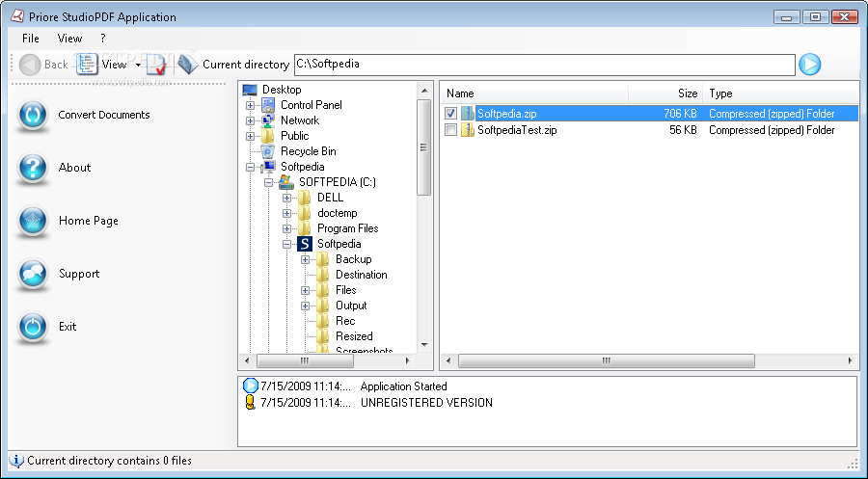Select the Rec folder
Image resolution: width=868 pixels, height=479 pixels.
[345, 321]
